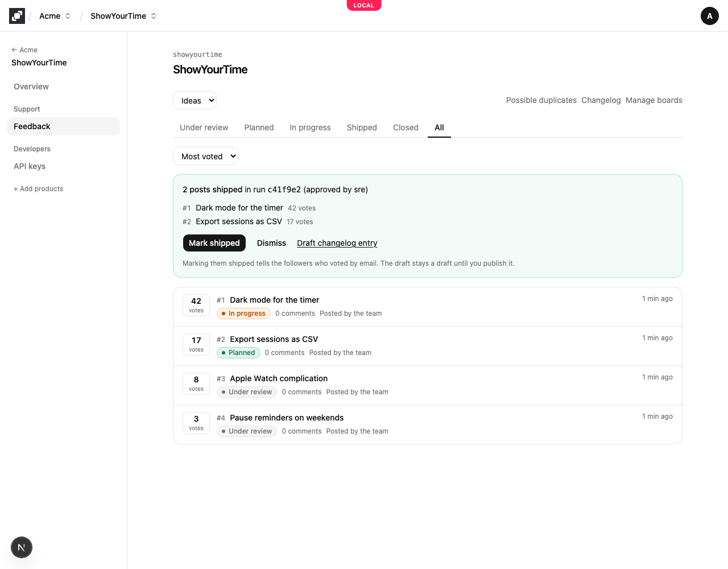This screenshot has height=569, width=728.
Task: Click Add products in sidebar
Action: (38, 189)
